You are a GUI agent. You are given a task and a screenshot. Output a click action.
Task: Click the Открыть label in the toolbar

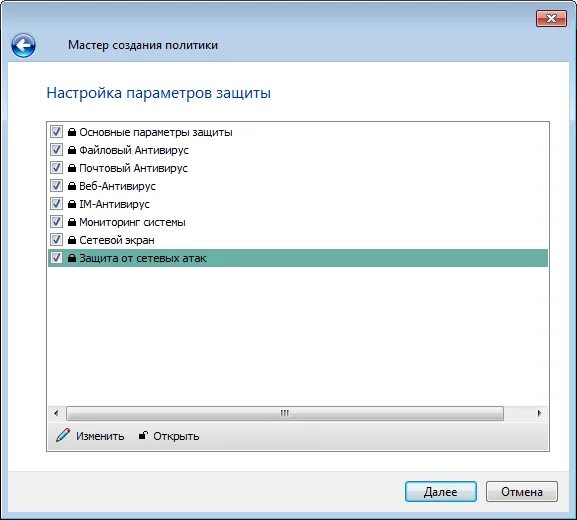[176, 436]
